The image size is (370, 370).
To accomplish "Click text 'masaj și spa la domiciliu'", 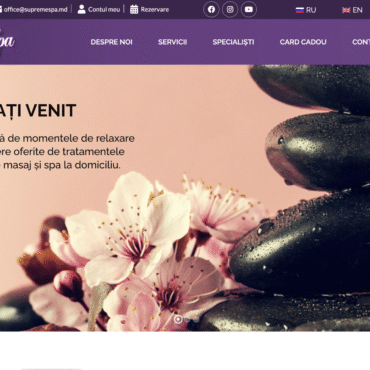I will coord(62,165).
